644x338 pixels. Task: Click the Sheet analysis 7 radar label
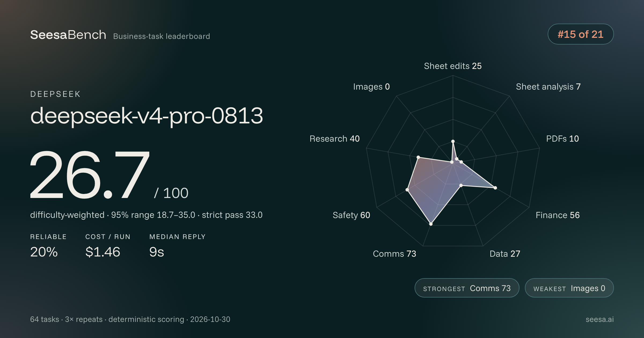(548, 87)
